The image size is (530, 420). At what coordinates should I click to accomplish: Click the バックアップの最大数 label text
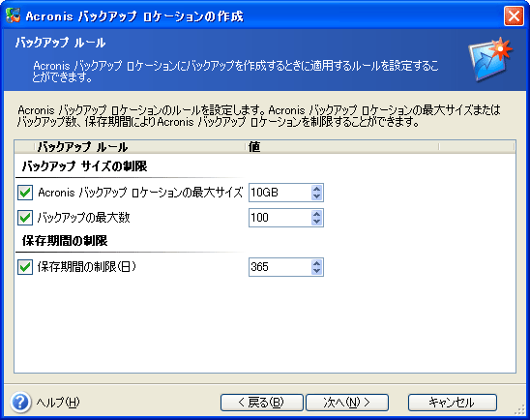pyautogui.click(x=83, y=218)
